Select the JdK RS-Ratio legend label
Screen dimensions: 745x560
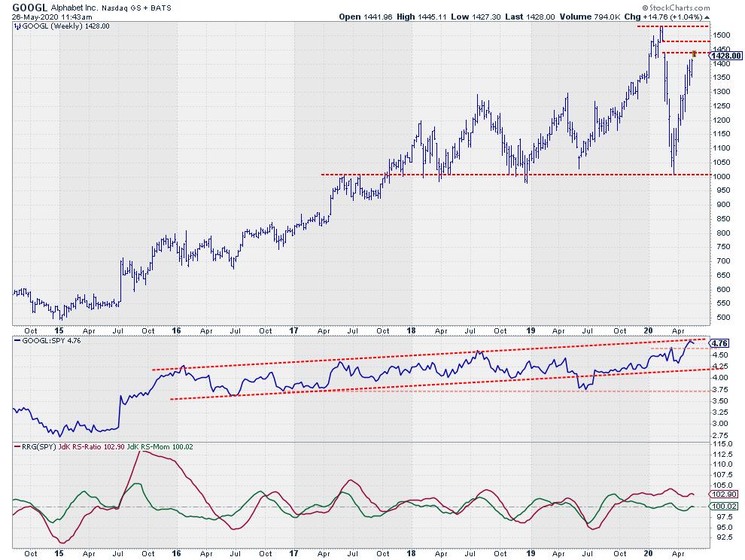click(x=81, y=446)
